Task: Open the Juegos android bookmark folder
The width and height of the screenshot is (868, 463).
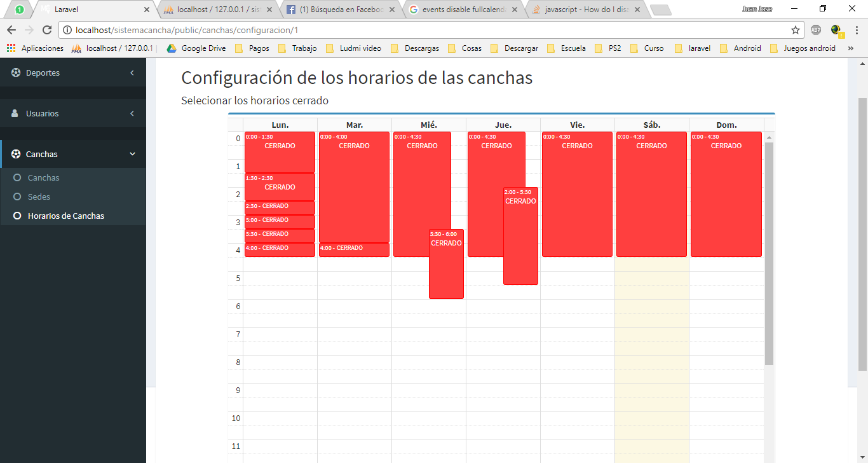Action: pos(803,48)
